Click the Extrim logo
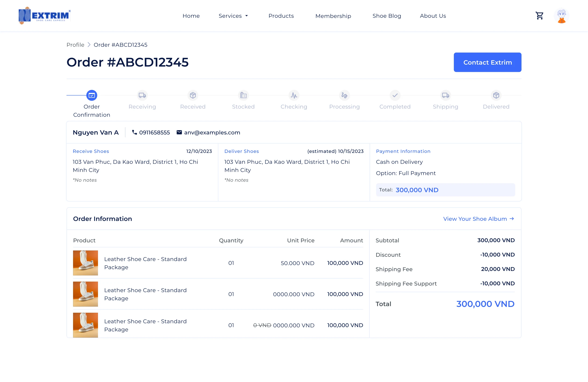This screenshot has height=382, width=588. coord(45,16)
